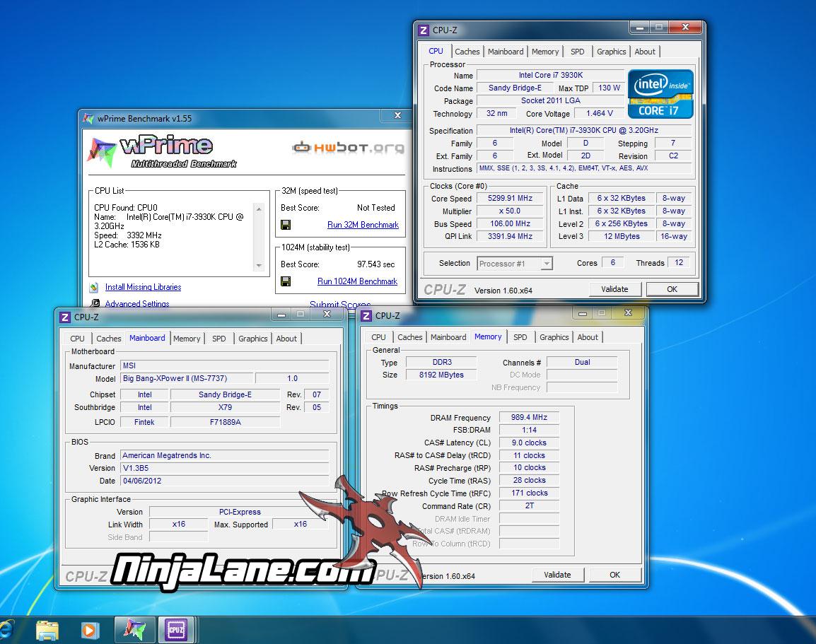
Task: Click OK in Memory CPU-Z window
Action: [614, 575]
